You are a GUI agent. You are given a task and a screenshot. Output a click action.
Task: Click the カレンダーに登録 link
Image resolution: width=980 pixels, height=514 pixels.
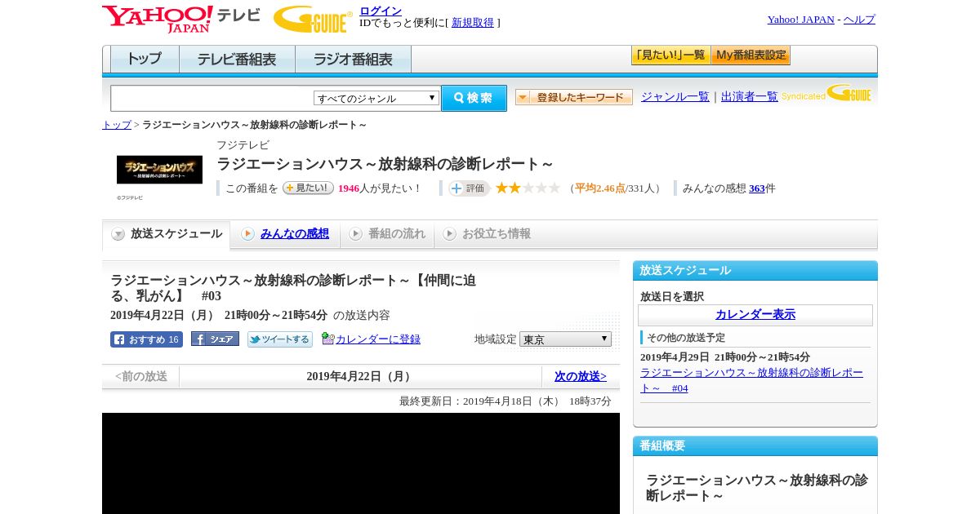click(378, 339)
